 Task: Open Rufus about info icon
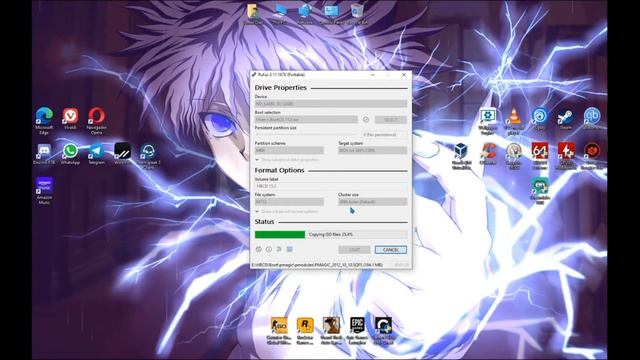point(269,249)
